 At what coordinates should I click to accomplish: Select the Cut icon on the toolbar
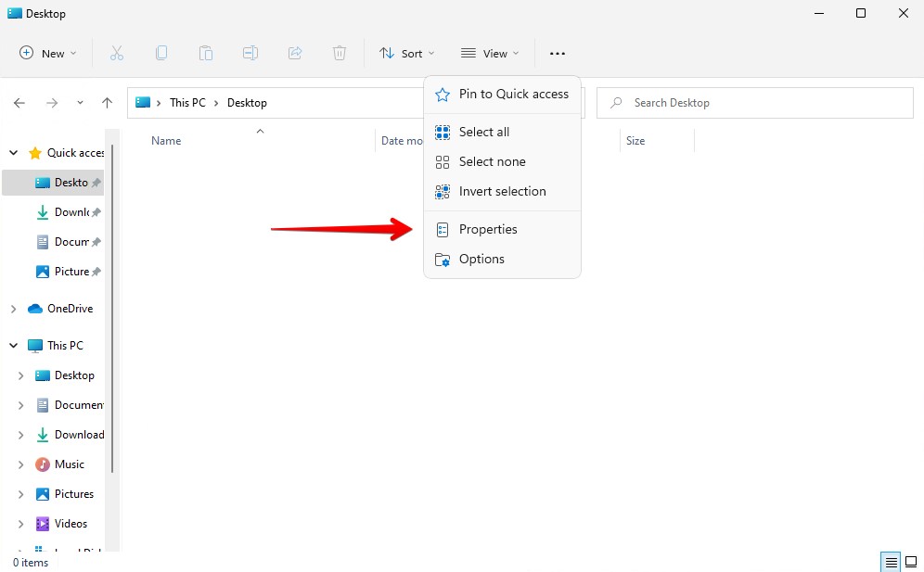(x=117, y=53)
